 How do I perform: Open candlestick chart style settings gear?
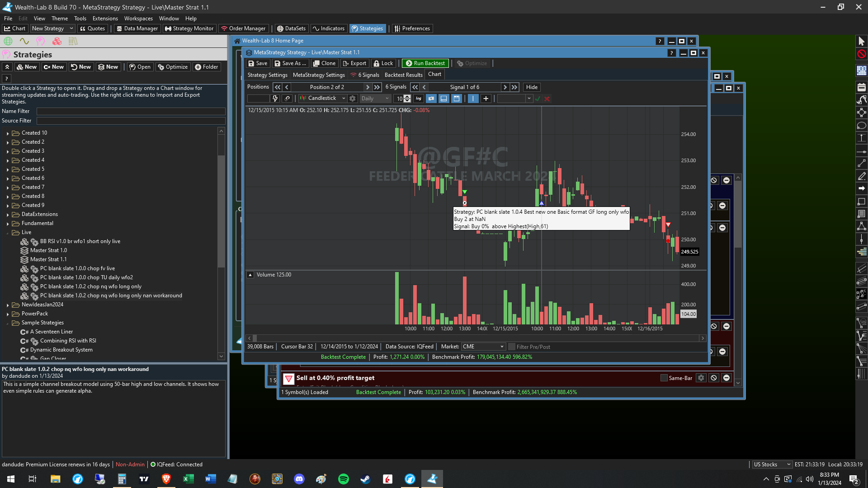pos(353,99)
